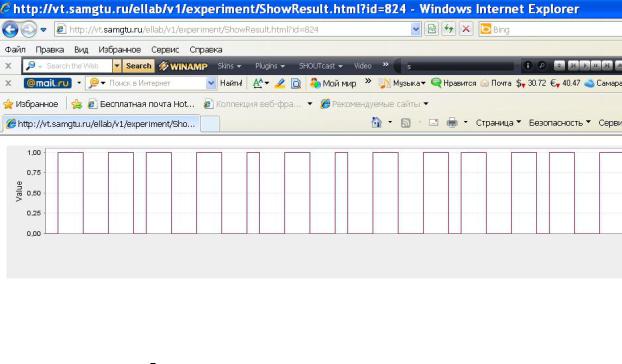This screenshot has height=364, width=622.
Task: Click the @mail.ru logo
Action: click(x=48, y=83)
